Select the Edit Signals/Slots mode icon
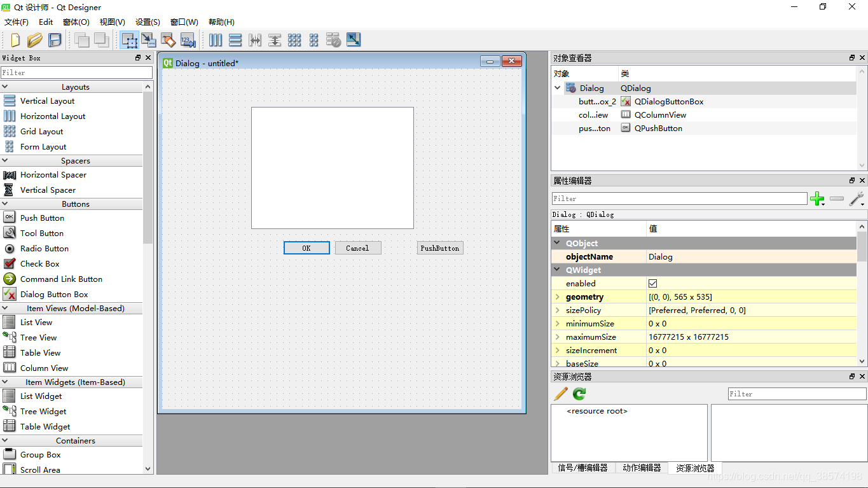The image size is (868, 488). click(x=149, y=40)
